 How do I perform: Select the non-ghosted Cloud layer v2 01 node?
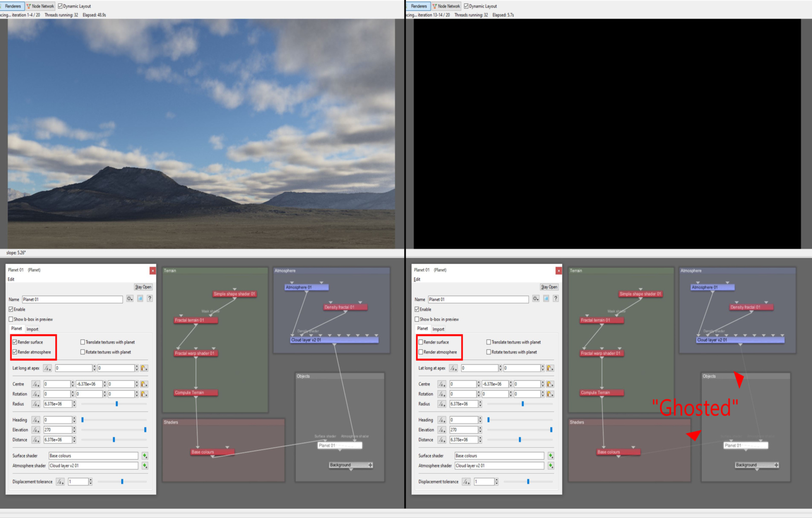334,340
